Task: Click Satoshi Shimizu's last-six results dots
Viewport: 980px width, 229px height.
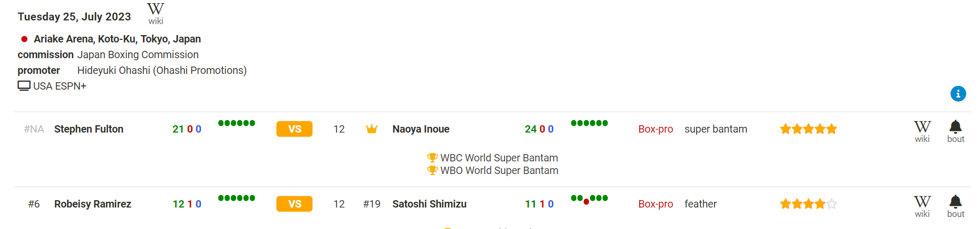Action: [589, 199]
